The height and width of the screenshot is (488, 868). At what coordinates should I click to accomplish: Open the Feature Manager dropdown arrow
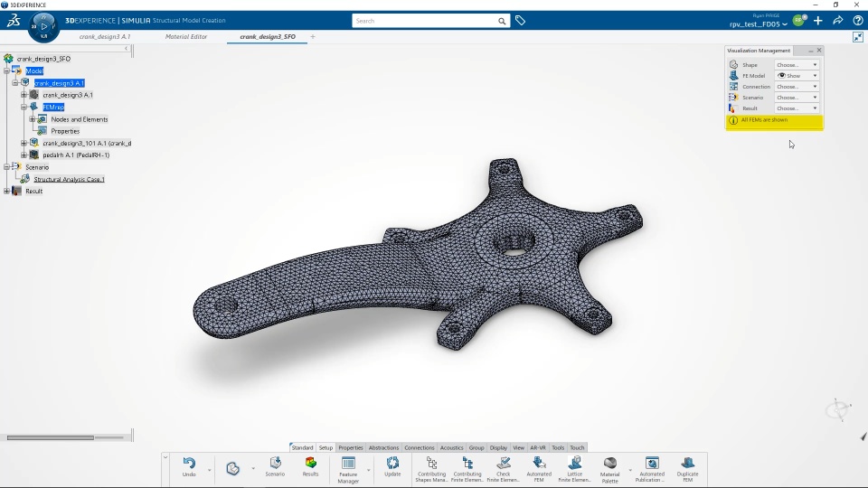click(369, 469)
